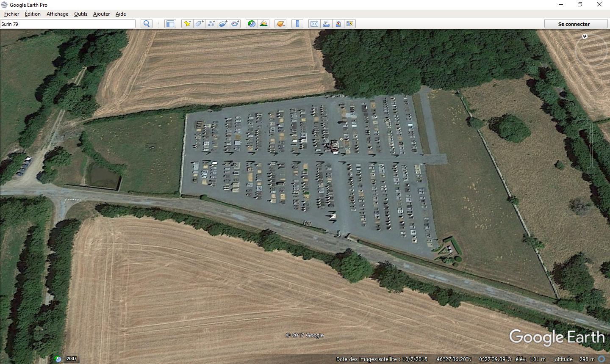
Task: Toggle sunlight across the landscape
Action: pos(263,24)
